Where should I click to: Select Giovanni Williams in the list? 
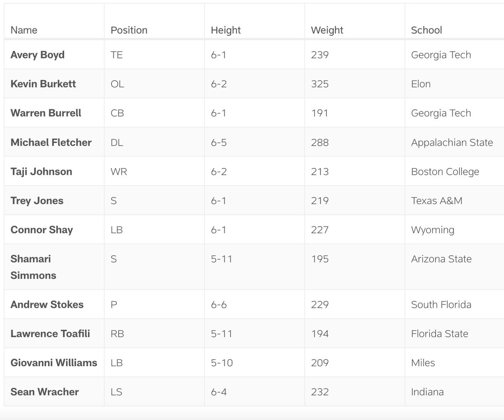(54, 363)
